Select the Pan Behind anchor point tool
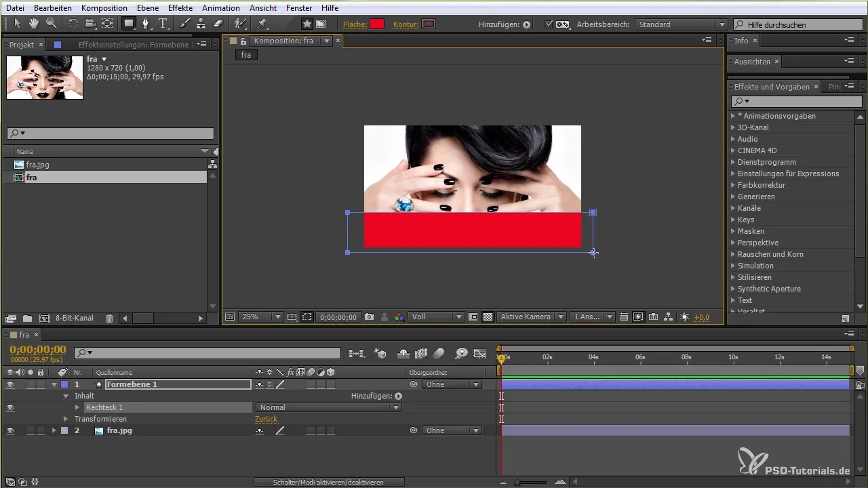Screen dimensions: 868x488 coord(107,24)
